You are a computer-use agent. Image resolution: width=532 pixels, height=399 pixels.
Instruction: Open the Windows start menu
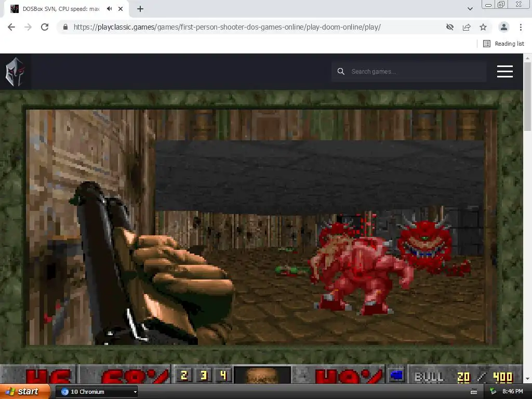(x=25, y=391)
